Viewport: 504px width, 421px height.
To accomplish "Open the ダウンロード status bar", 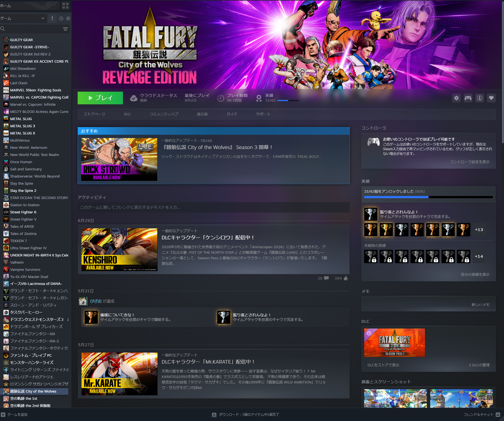I will (x=245, y=415).
